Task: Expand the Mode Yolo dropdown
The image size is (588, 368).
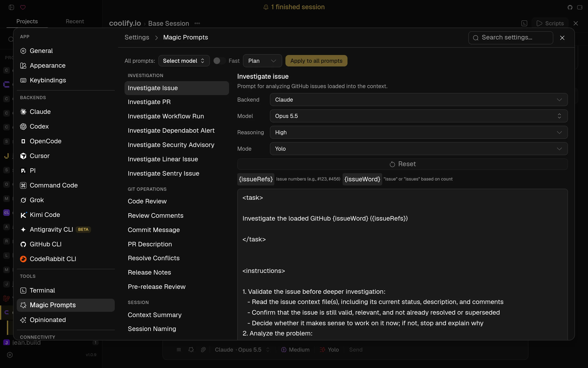Action: (x=419, y=149)
